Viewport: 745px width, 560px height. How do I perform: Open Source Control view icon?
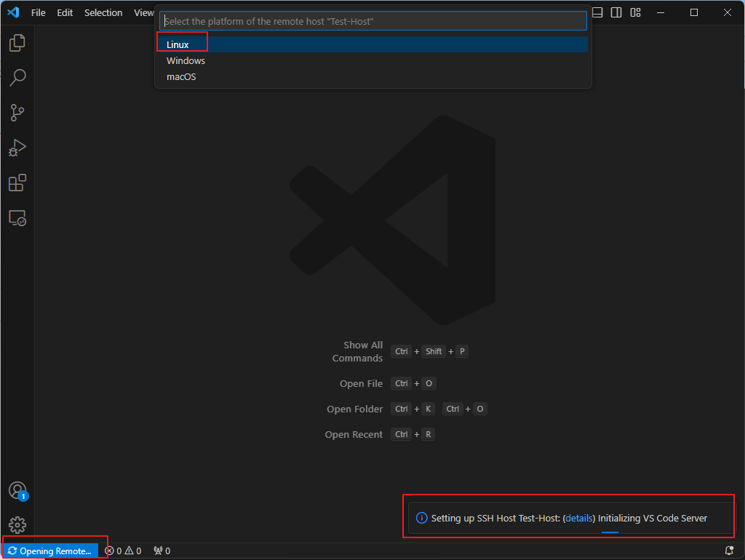(17, 113)
